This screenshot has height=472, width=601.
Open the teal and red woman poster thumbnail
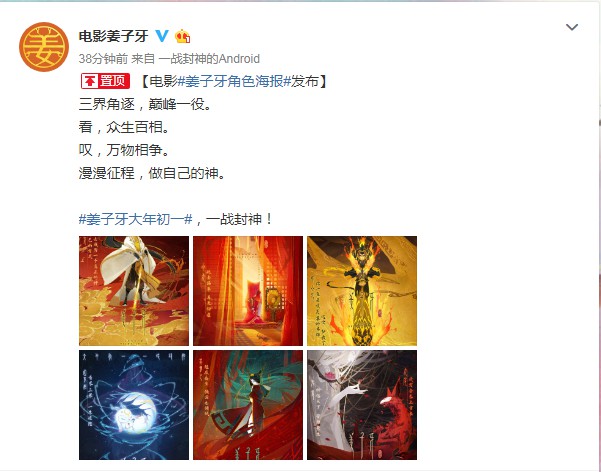(248, 405)
